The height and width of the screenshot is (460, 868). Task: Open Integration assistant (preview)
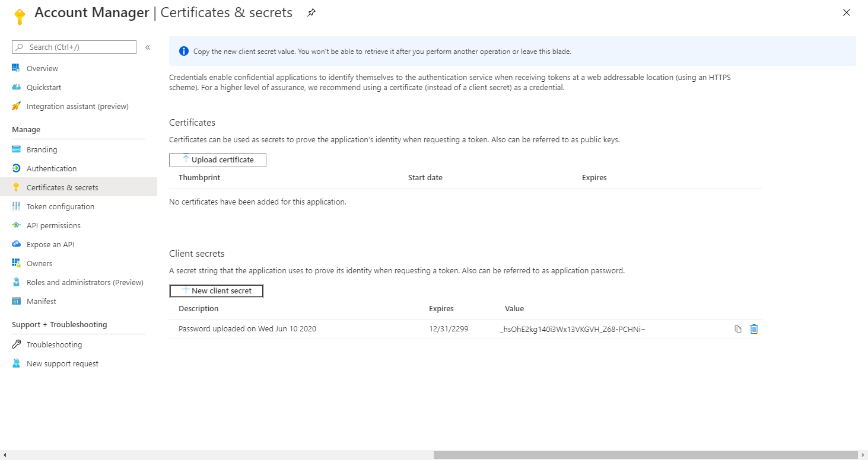coord(78,106)
